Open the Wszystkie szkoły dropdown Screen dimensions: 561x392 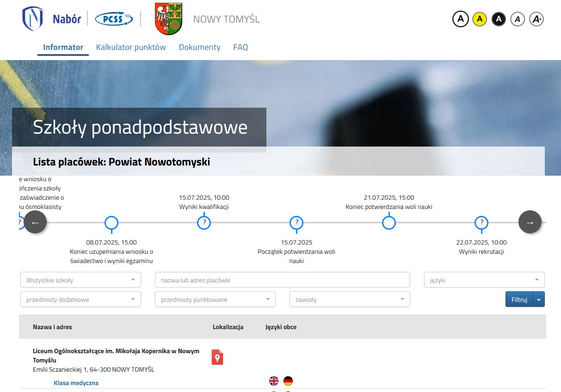pyautogui.click(x=80, y=280)
